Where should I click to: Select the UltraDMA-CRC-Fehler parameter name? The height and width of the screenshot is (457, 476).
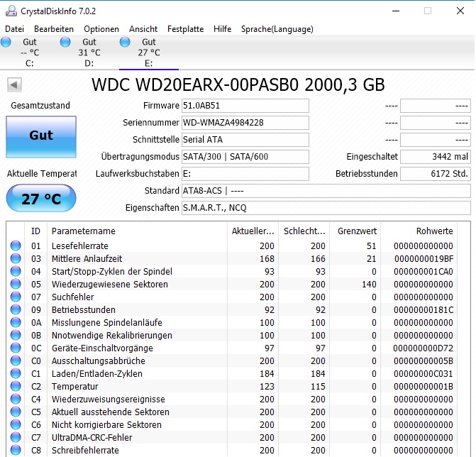pos(92,437)
